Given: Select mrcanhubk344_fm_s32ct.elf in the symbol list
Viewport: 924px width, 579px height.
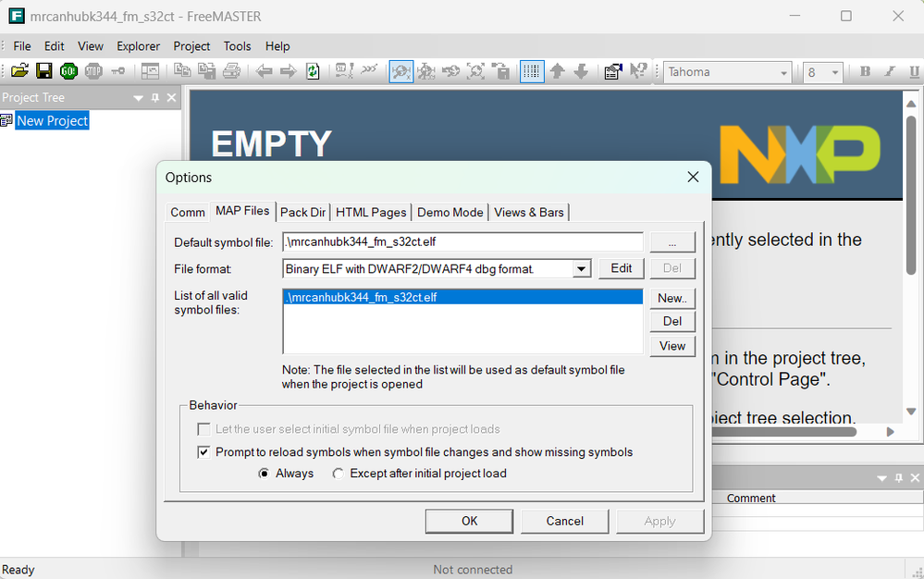Looking at the screenshot, I should pyautogui.click(x=462, y=298).
